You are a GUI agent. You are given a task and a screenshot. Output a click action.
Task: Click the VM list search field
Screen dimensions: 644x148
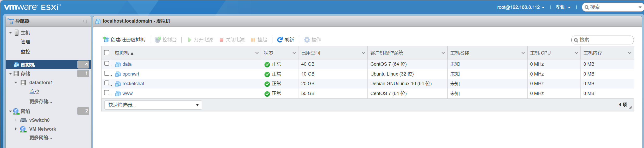tap(603, 40)
